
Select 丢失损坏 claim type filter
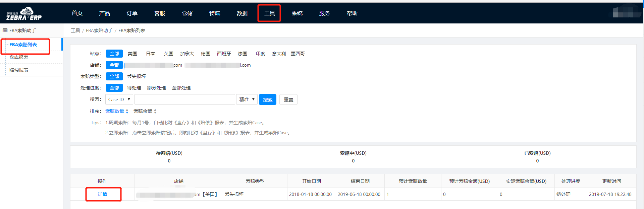point(137,76)
